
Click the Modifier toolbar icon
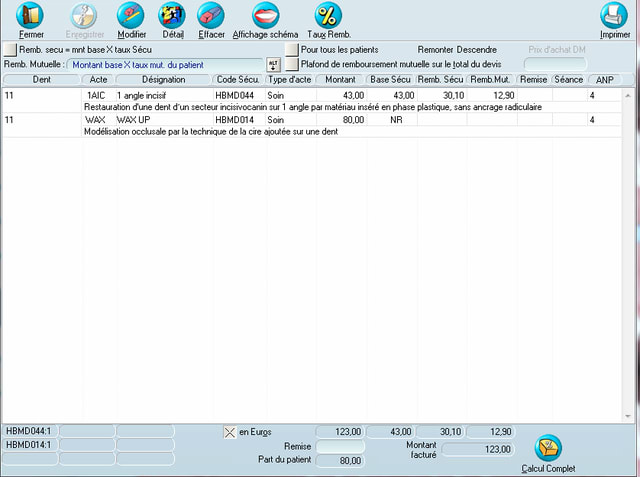coord(131,16)
